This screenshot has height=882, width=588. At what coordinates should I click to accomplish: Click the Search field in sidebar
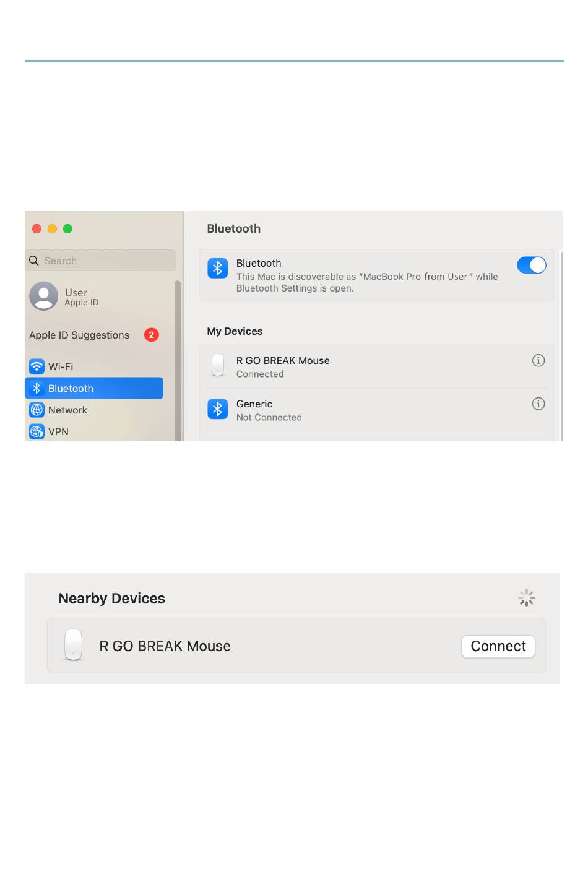click(100, 261)
